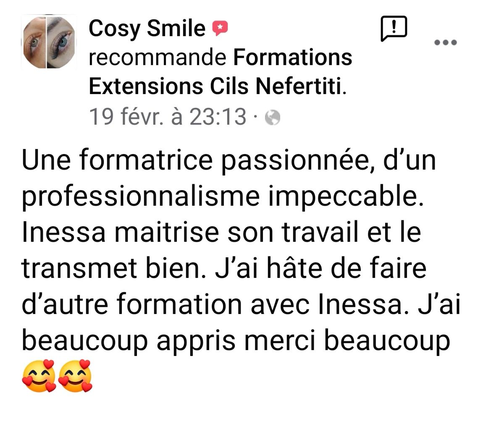The width and height of the screenshot is (504, 426).
Task: Click the 19 févr. à 23:13 timestamp
Action: tap(168, 116)
